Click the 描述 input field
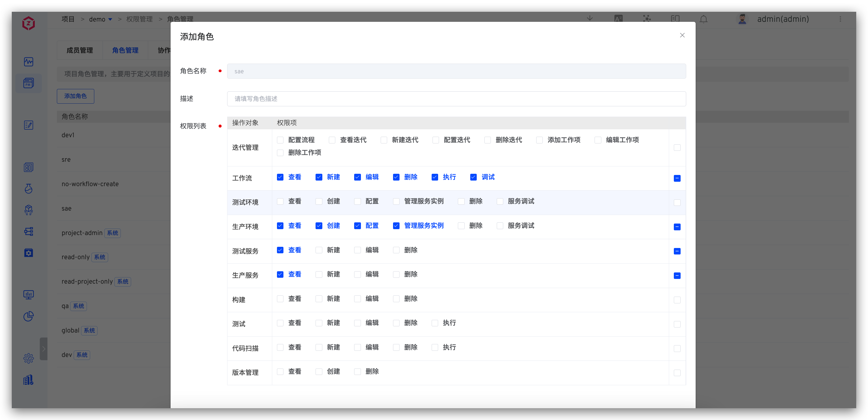Viewport: 868px width, 420px height. coord(456,99)
